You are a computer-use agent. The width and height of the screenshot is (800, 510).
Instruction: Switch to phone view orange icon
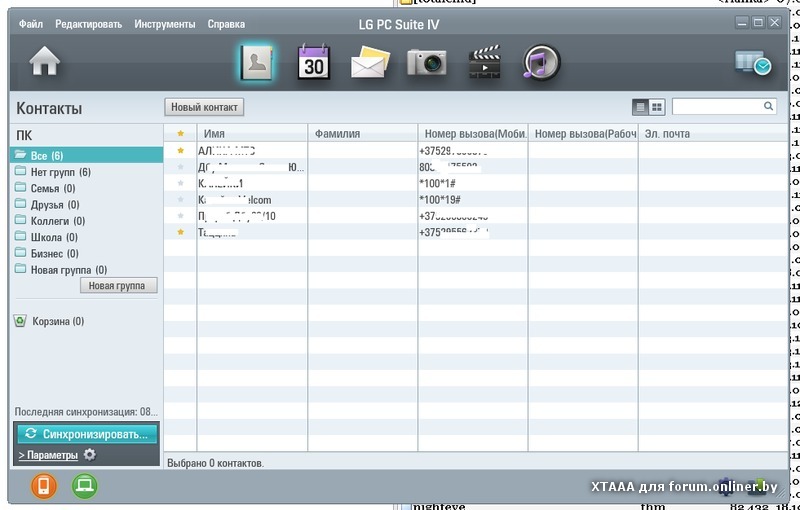click(x=44, y=486)
